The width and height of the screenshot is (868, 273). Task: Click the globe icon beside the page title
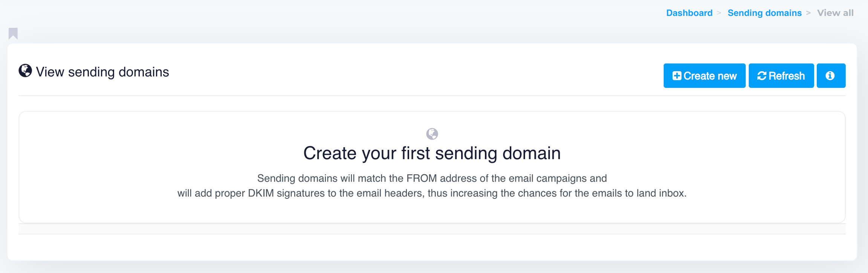pyautogui.click(x=25, y=71)
